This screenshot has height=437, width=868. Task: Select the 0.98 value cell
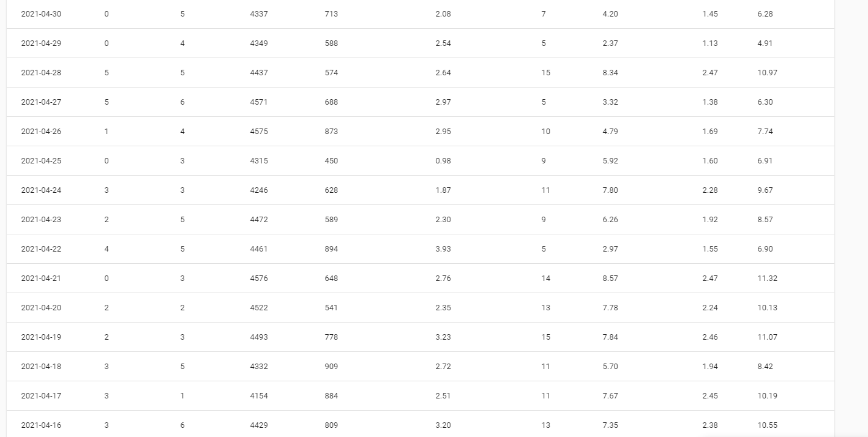click(x=443, y=161)
